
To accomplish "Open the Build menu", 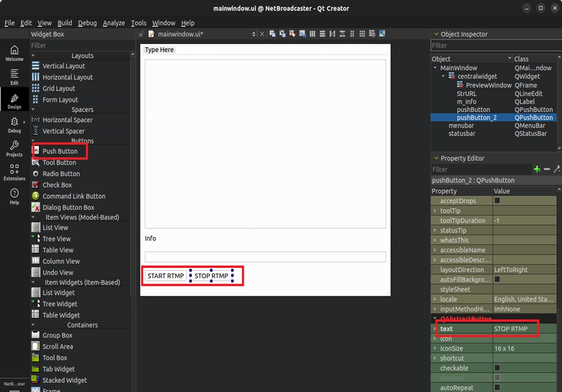I will [x=65, y=23].
